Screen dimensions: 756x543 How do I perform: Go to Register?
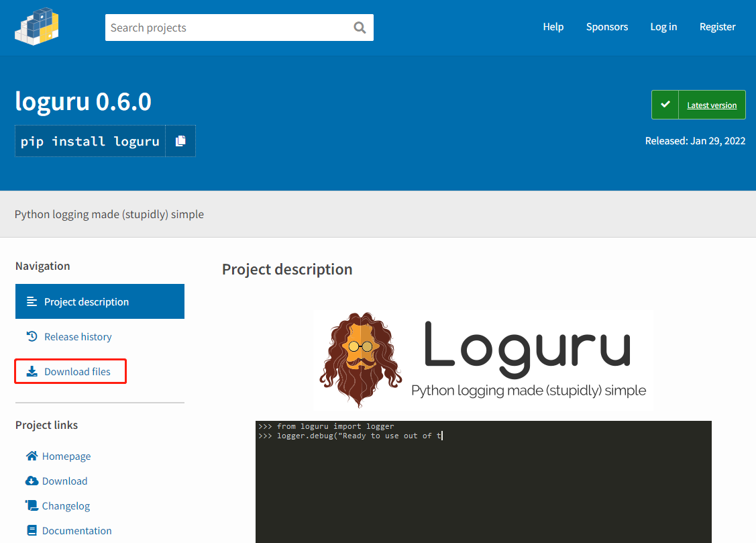point(718,27)
